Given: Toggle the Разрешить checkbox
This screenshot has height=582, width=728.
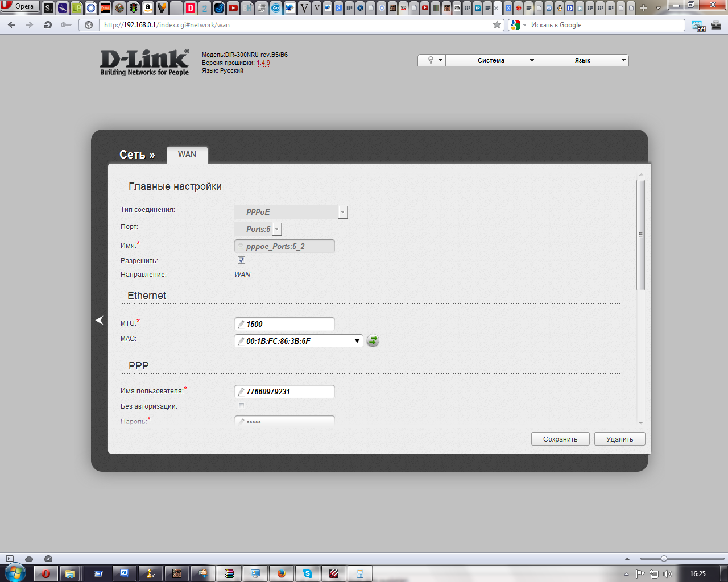Looking at the screenshot, I should [241, 260].
